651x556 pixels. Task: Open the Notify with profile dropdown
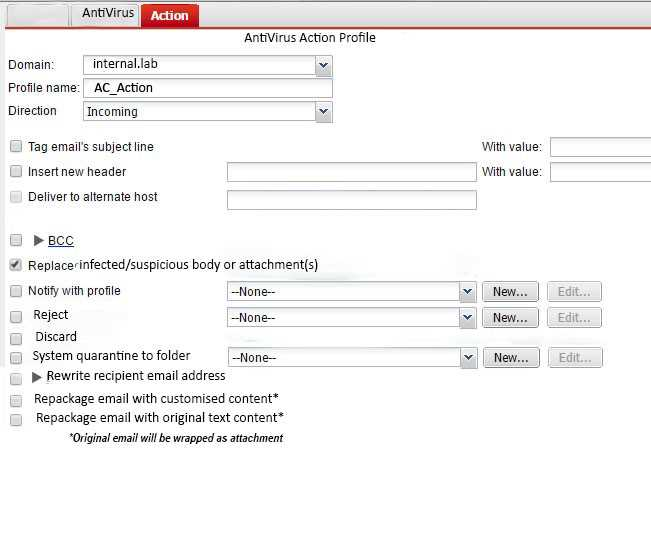[x=466, y=292]
